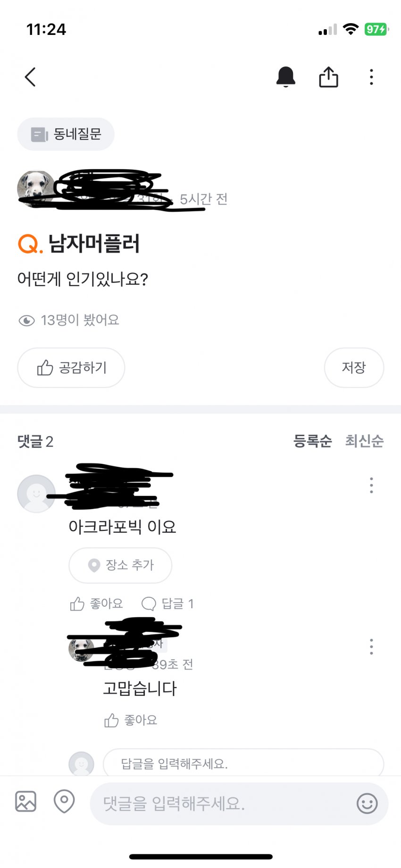Go back using the left chevron
Viewport: 401px width, 868px height.
point(30,77)
